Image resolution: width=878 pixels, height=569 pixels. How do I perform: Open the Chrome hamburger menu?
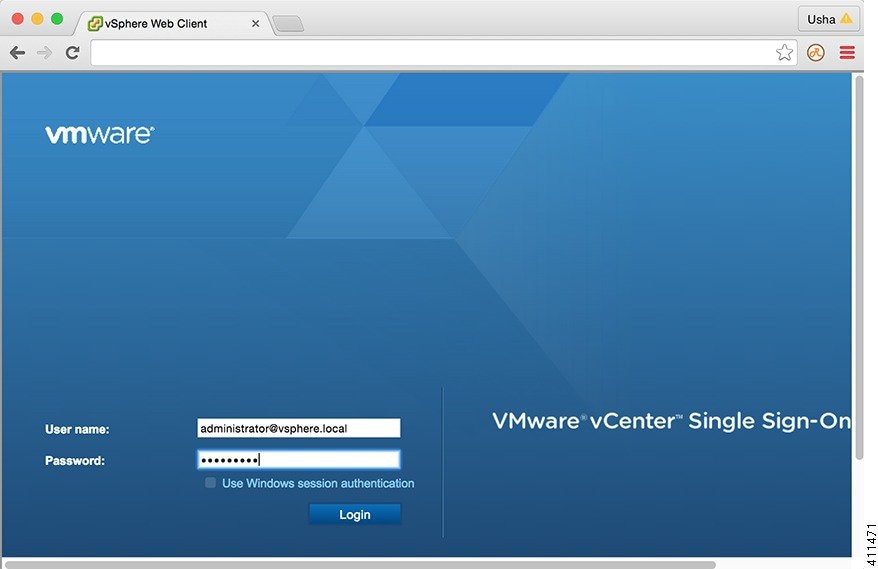(847, 53)
